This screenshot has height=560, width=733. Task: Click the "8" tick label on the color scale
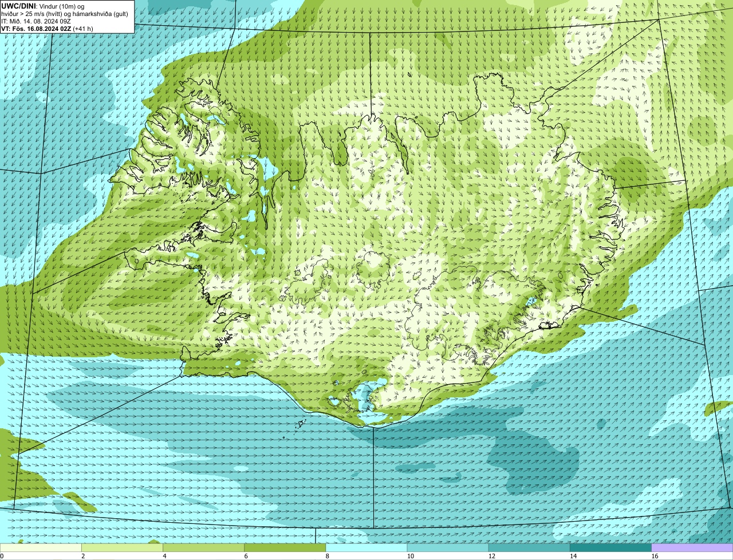click(x=328, y=556)
